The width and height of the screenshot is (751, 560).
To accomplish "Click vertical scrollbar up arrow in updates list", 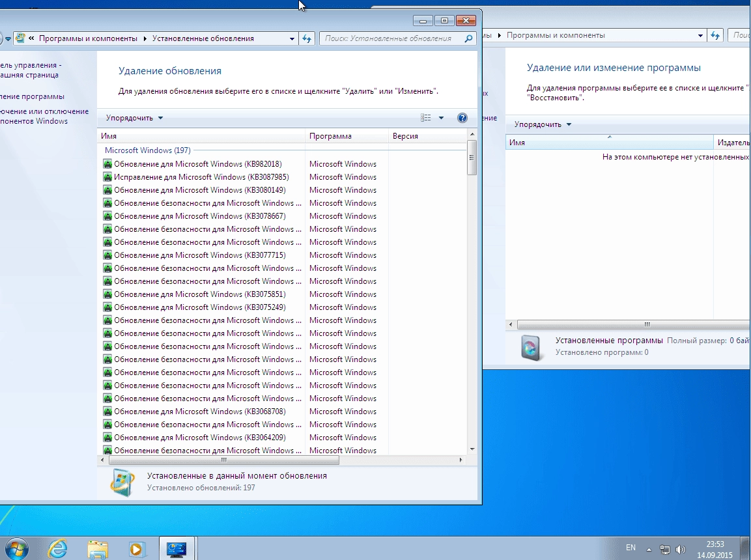I will click(x=472, y=135).
